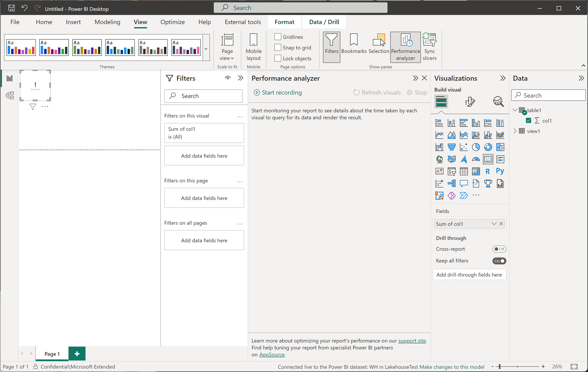Toggle Cross-report drill through off

point(498,249)
